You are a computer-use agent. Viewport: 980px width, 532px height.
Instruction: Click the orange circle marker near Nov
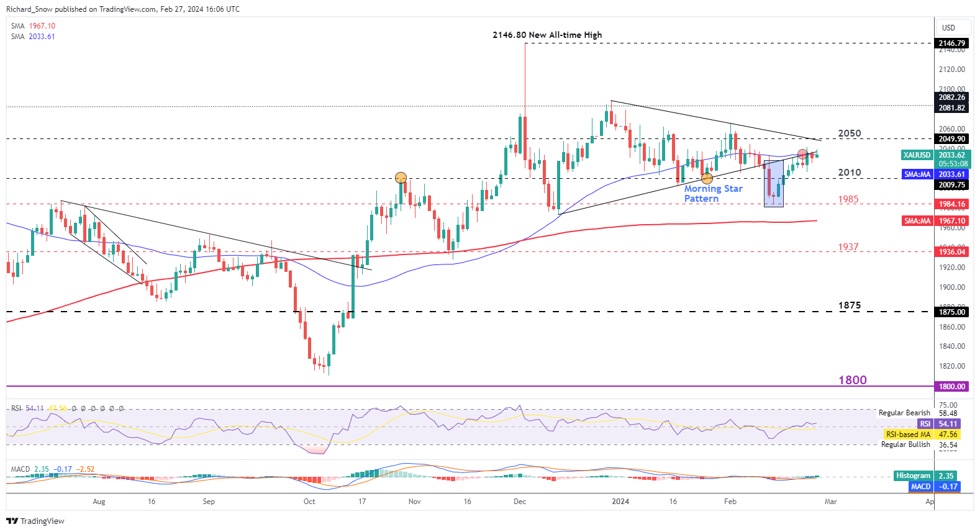[401, 178]
